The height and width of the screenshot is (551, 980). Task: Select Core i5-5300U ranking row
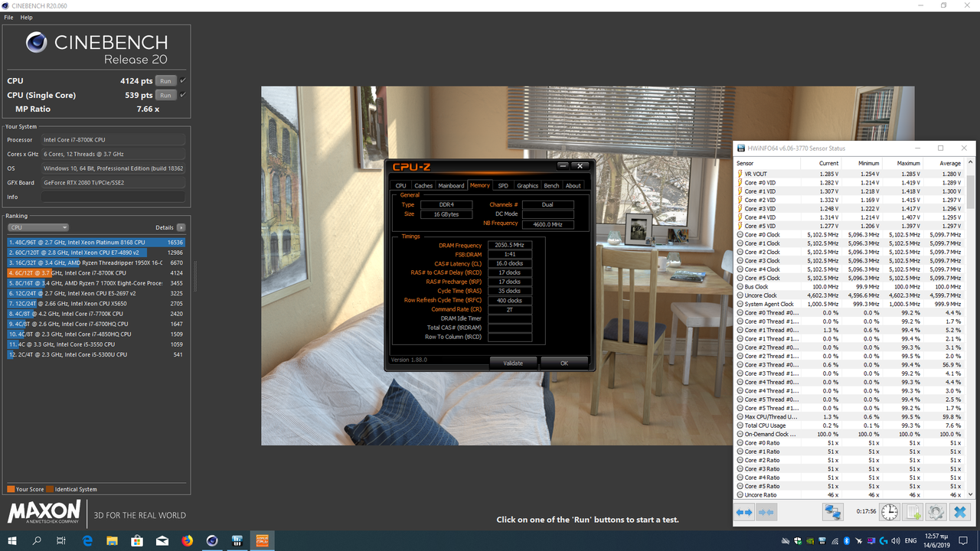[x=96, y=354]
